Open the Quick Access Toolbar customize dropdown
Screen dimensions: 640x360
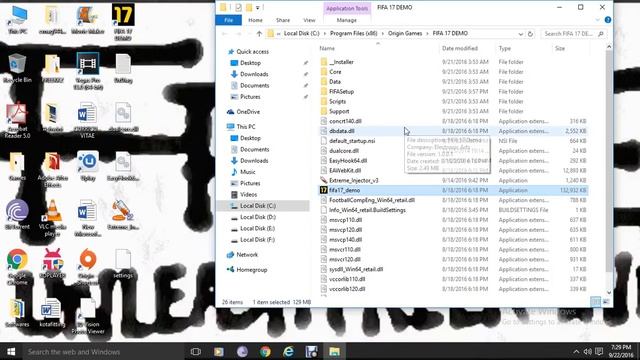coord(258,7)
